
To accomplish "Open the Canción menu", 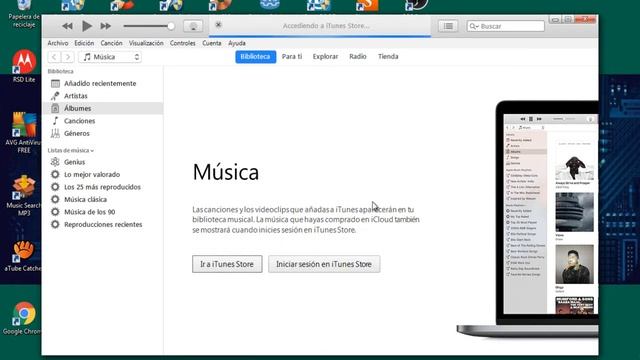I will click(x=111, y=43).
